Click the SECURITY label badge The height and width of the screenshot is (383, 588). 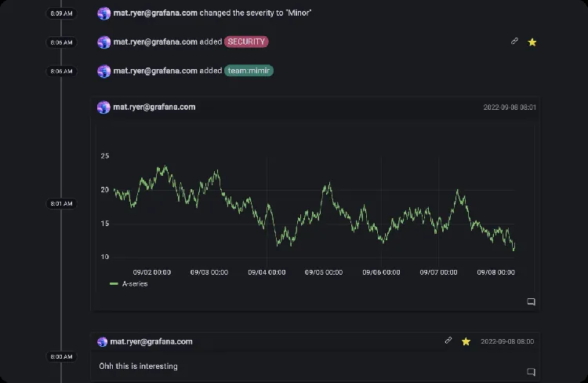point(246,42)
